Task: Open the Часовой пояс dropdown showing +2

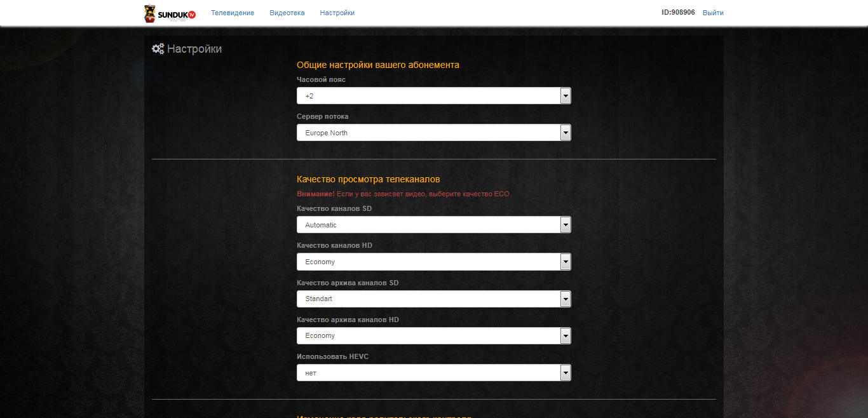Action: (x=433, y=96)
